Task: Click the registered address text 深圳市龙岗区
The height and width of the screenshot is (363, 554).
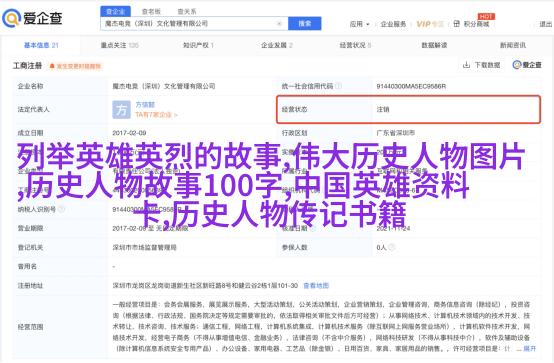Action: point(205,285)
